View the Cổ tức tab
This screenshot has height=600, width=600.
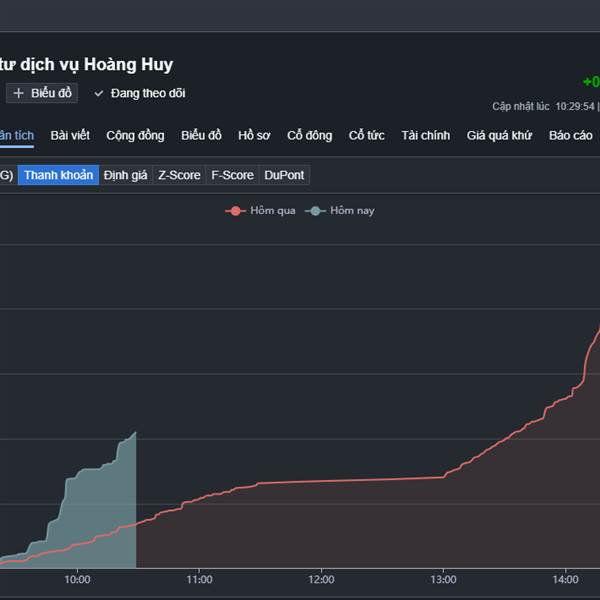366,135
